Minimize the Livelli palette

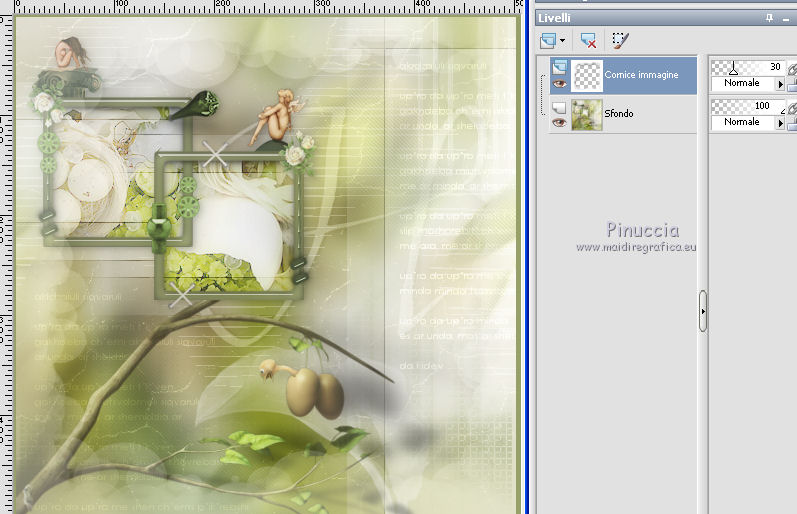pyautogui.click(x=786, y=18)
